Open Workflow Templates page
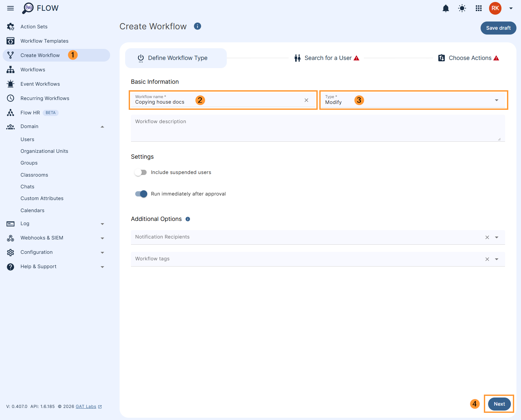 [x=44, y=41]
